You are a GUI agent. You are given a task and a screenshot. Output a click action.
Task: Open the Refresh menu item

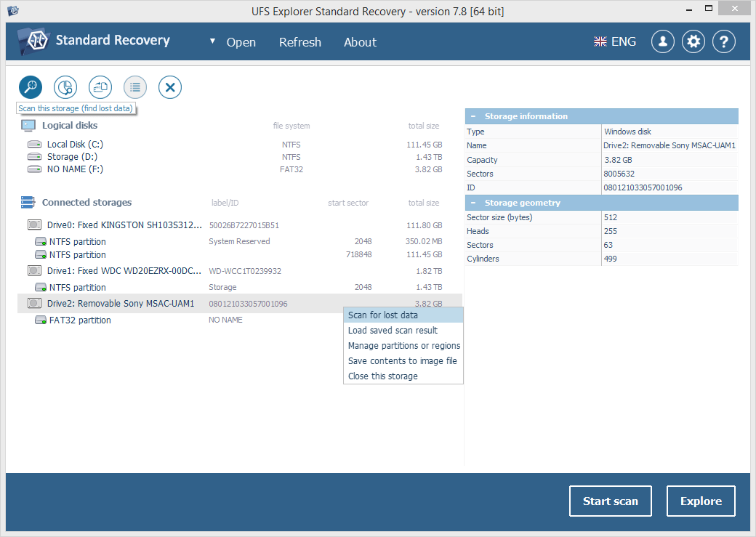pos(300,42)
